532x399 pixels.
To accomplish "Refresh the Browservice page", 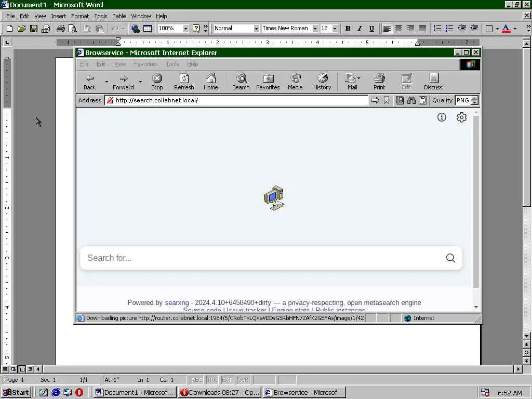I will pos(184,82).
